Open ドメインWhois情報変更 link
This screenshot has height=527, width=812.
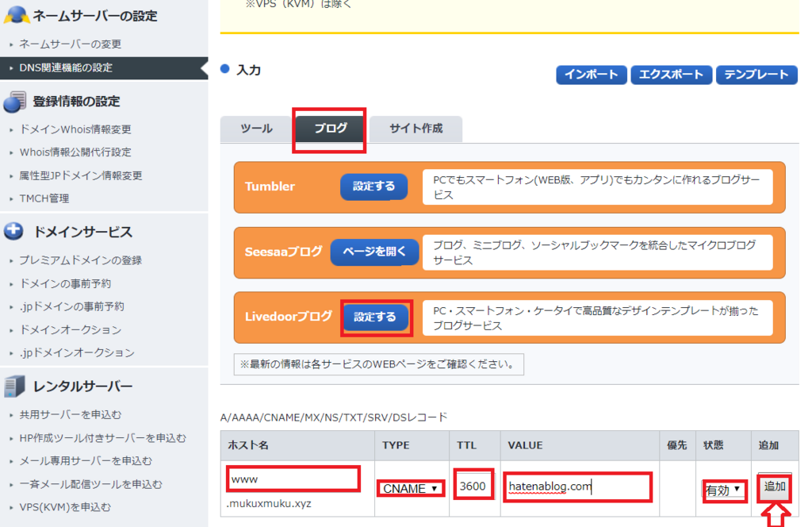(75, 129)
